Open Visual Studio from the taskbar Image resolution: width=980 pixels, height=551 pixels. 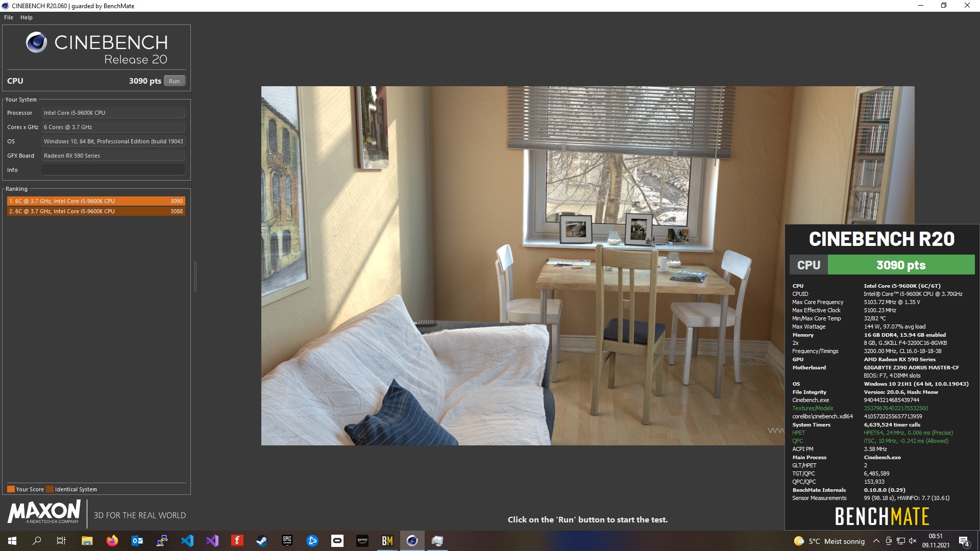[x=212, y=541]
